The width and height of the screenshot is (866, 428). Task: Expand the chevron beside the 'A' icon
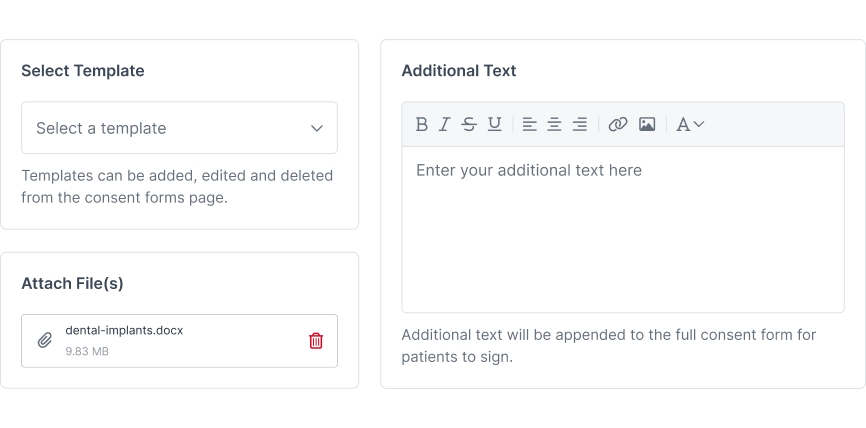pyautogui.click(x=699, y=124)
